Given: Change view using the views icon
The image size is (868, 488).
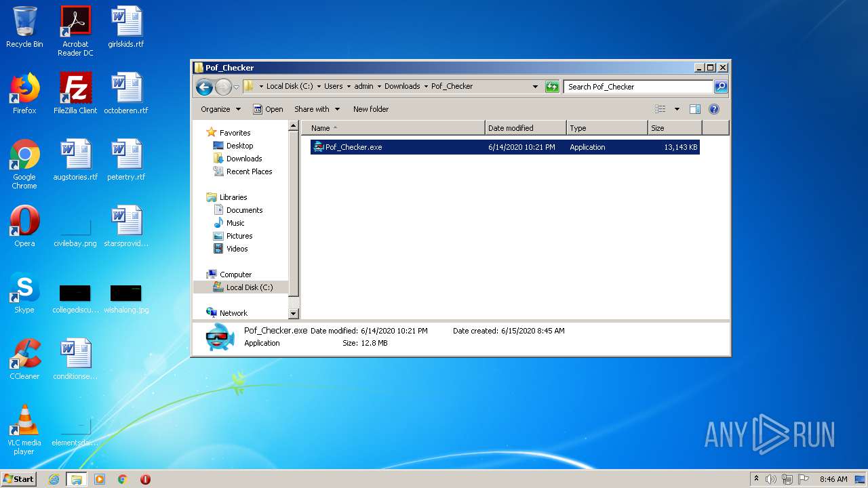Looking at the screenshot, I should click(660, 109).
